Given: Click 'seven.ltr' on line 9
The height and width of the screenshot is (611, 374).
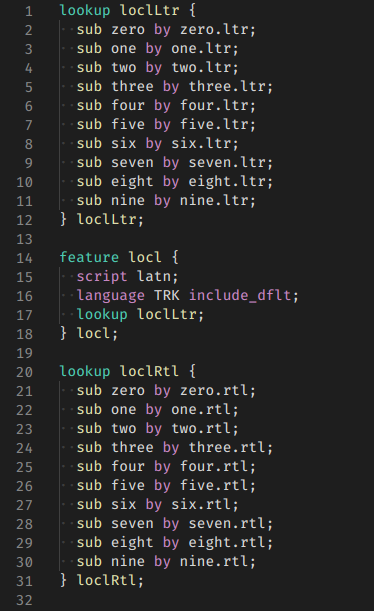Looking at the screenshot, I should pyautogui.click(x=227, y=162).
